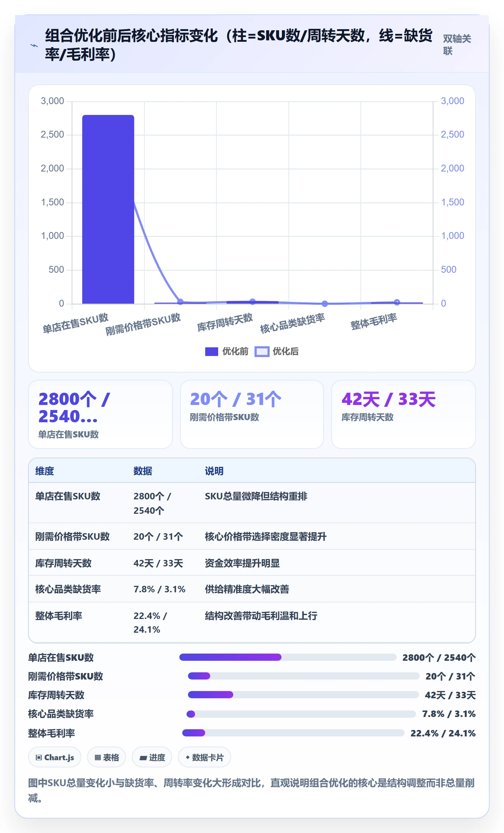Select table cell '结构改善带动毛利温和上行'
Viewport: 504px width, 833px height.
261,616
